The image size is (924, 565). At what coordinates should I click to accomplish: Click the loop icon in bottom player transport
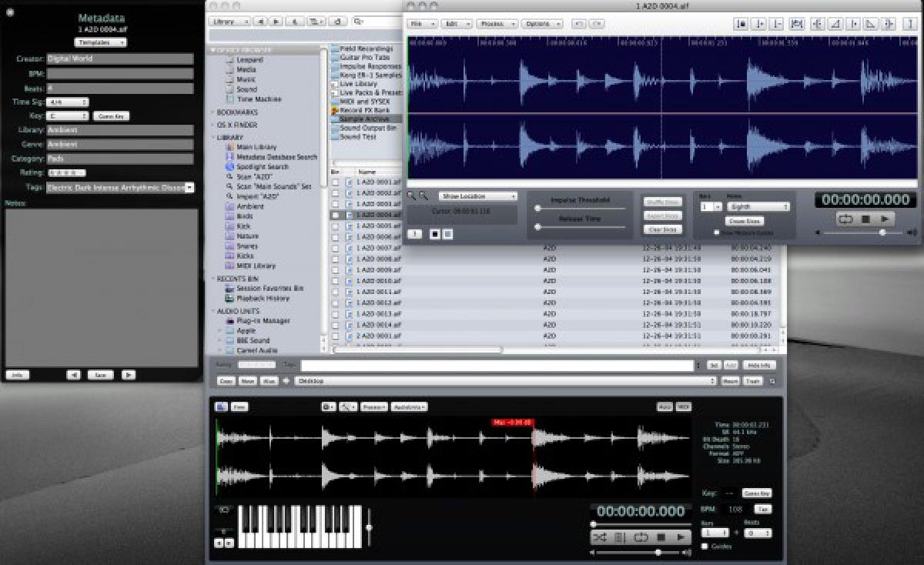pos(641,537)
